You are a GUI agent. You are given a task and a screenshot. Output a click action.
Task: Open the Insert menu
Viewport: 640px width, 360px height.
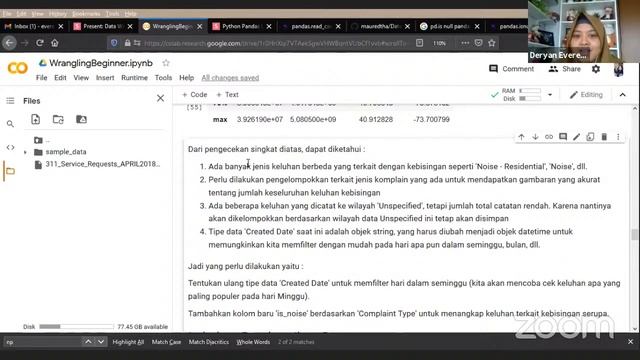[x=105, y=78]
